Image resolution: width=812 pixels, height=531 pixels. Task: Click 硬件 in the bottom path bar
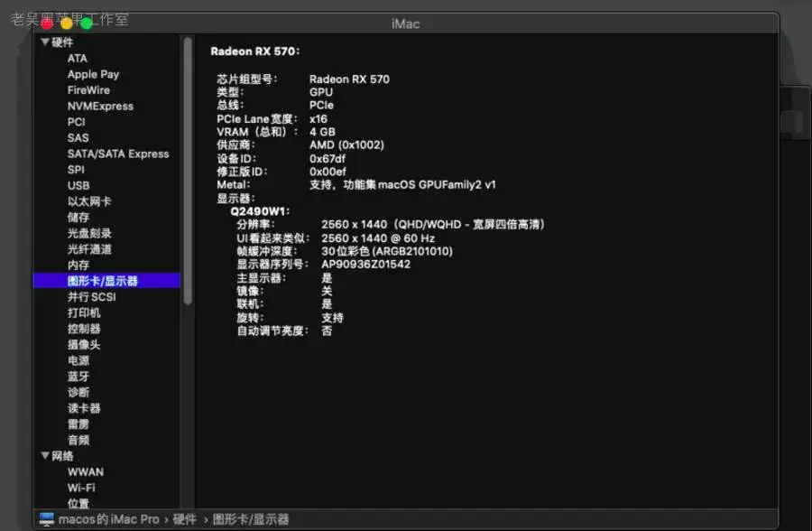184,519
